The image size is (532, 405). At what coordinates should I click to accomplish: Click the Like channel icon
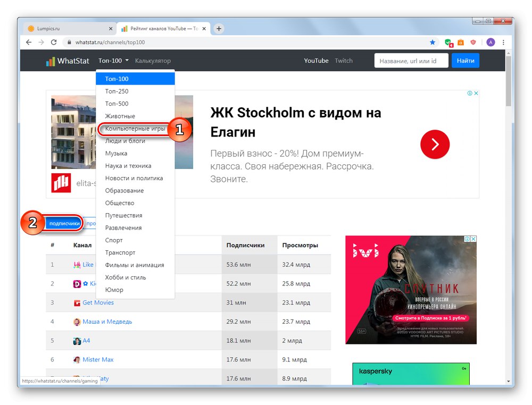77,265
